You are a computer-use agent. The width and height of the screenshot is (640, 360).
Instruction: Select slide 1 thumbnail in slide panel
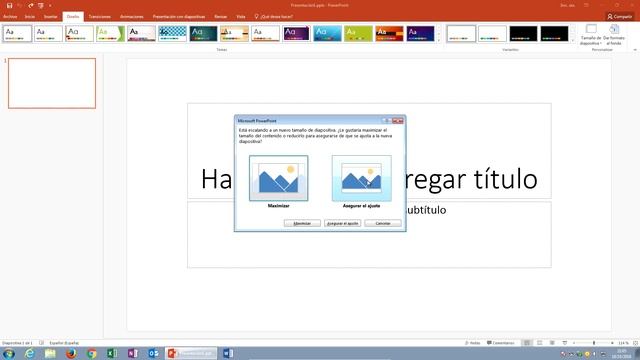pos(52,83)
